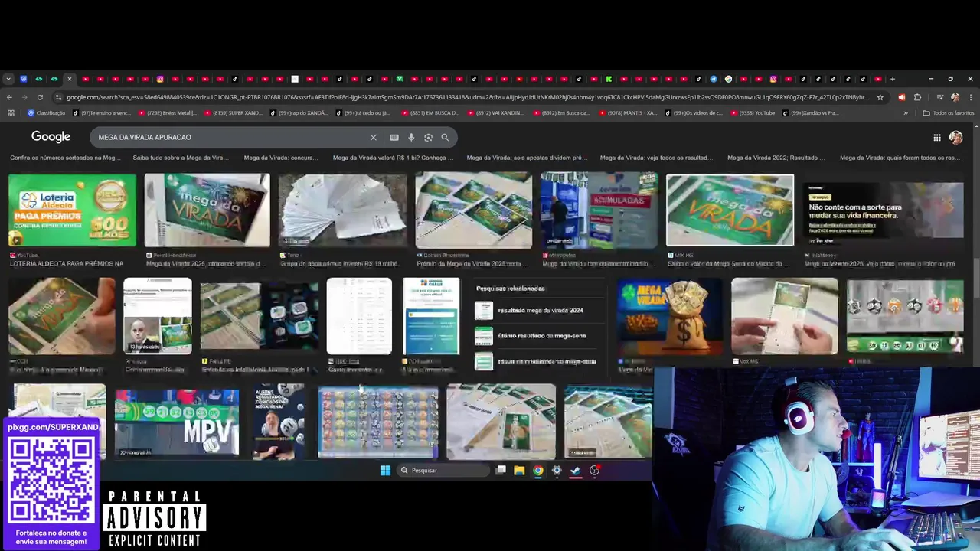Screen dimensions: 980x551
Task: Click the taskbar Pesquisar search field
Action: 445,471
